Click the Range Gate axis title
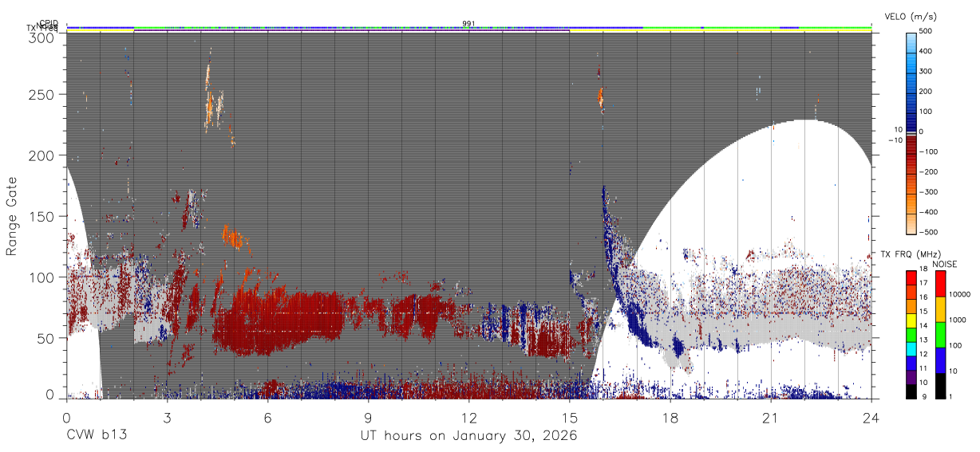 pyautogui.click(x=11, y=216)
